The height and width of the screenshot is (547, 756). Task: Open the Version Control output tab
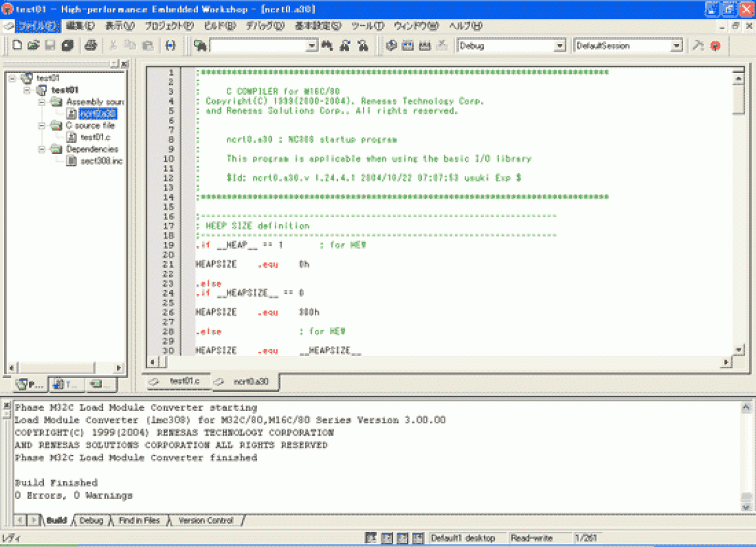205,521
